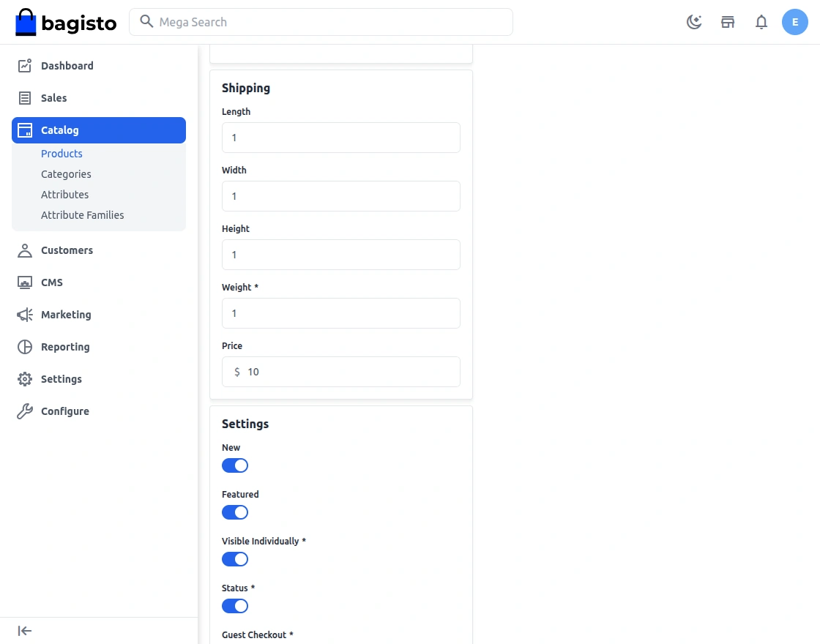Click the Dashboard chart icon
This screenshot has height=644, width=820.
[25, 66]
